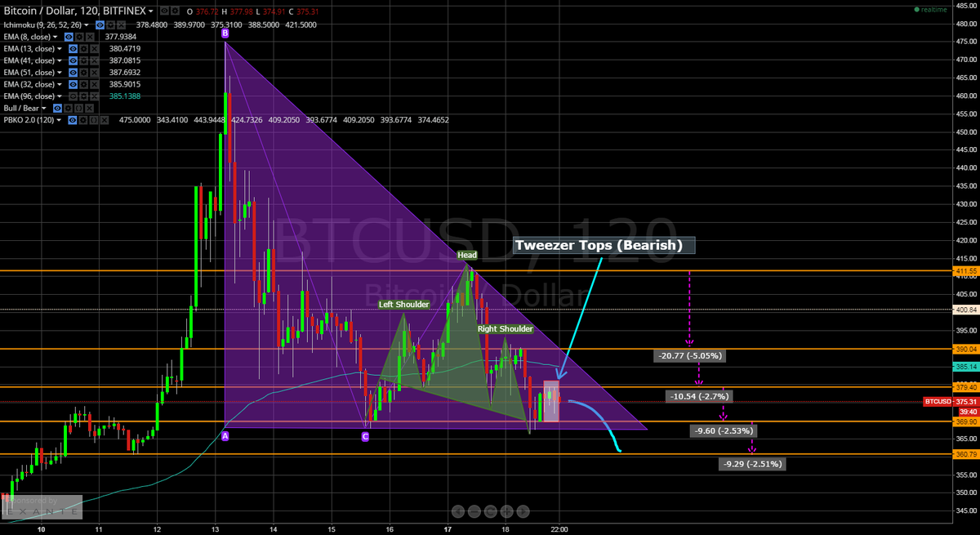
Task: Remove EMA (32, close) indicator
Action: click(x=94, y=84)
